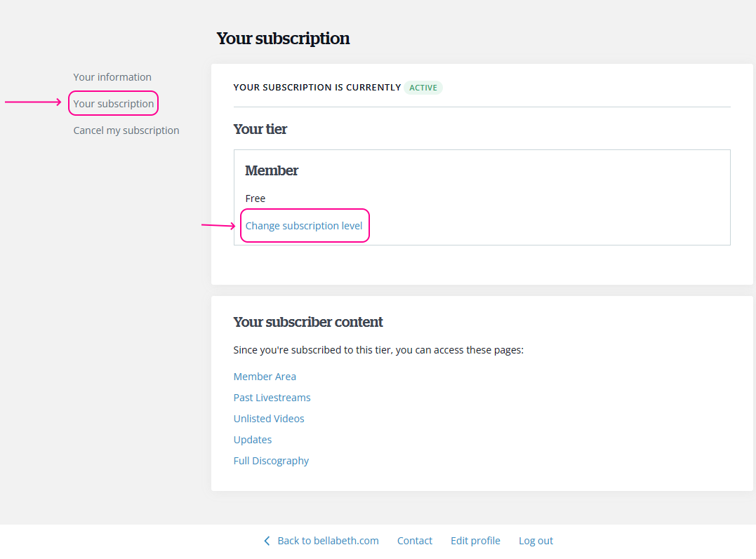756x559 pixels.
Task: Open Cancel my subscription in sidebar
Action: [126, 130]
